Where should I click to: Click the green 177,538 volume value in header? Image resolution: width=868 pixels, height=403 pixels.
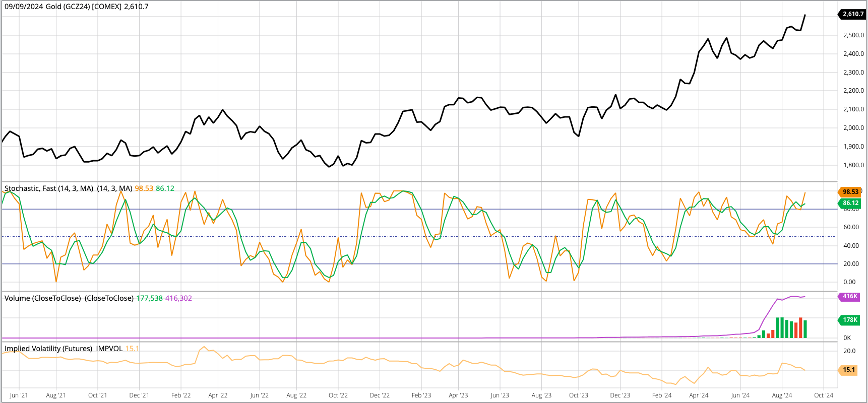(x=149, y=298)
